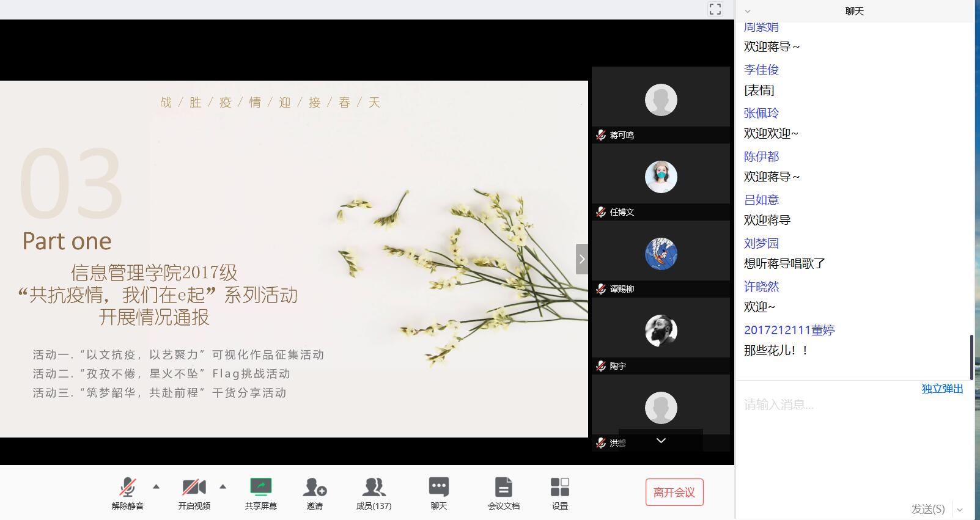This screenshot has width=980, height=520.
Task: Click the 发送(S) send button
Action: [927, 509]
